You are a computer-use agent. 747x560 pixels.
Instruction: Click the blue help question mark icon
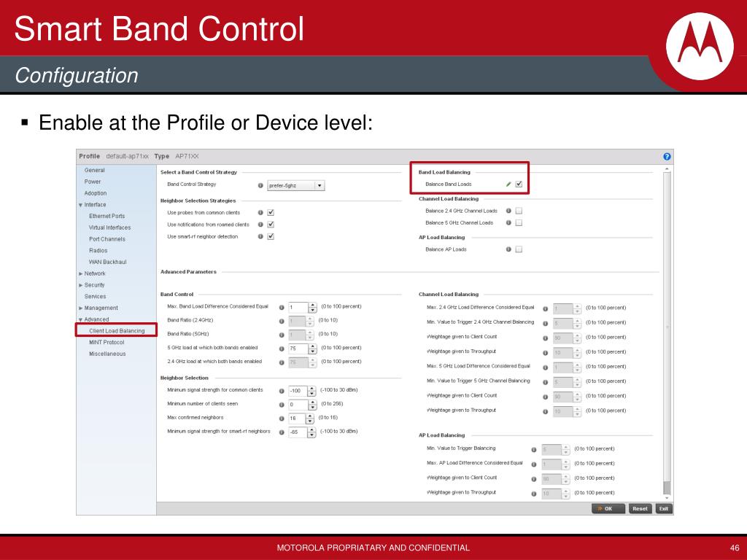[x=667, y=156]
